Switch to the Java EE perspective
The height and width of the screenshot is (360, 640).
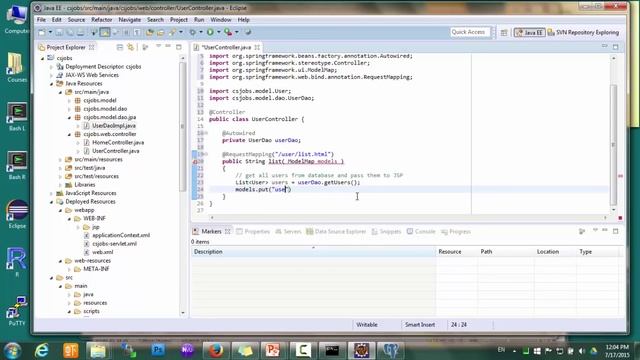[529, 32]
